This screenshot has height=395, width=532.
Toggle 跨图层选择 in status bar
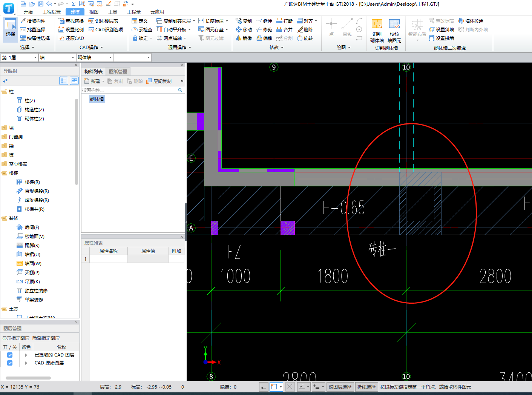(x=340, y=387)
